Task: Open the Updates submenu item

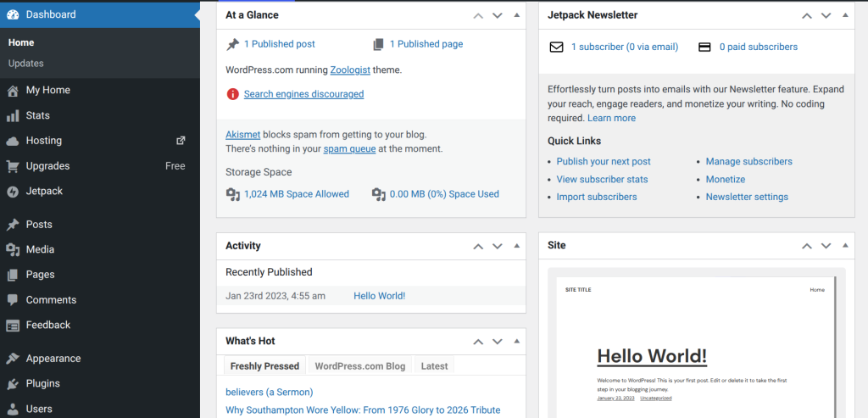Action: coord(26,64)
